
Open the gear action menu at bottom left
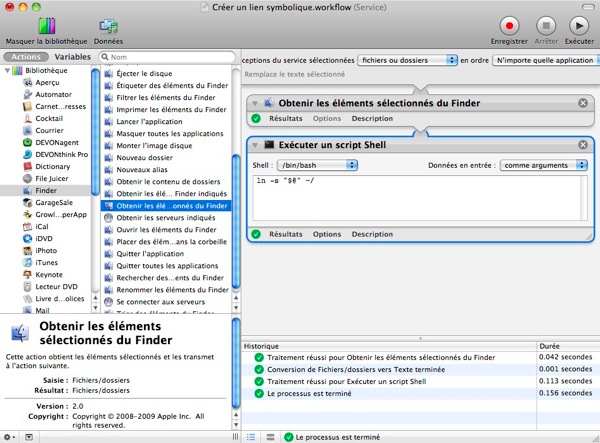click(x=9, y=437)
